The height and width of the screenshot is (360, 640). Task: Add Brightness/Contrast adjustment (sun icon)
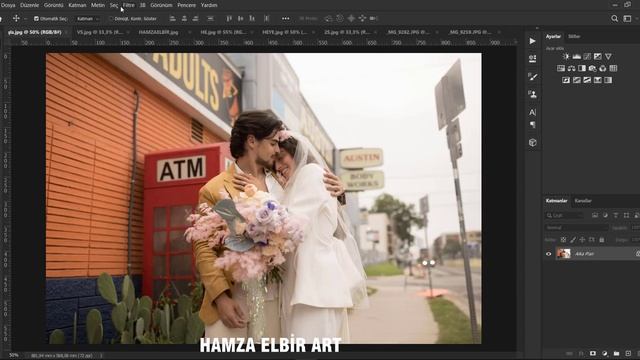(566, 57)
